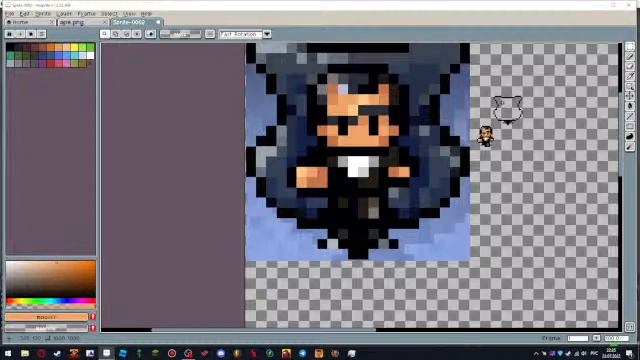Open the Edit menu

pyautogui.click(x=24, y=13)
